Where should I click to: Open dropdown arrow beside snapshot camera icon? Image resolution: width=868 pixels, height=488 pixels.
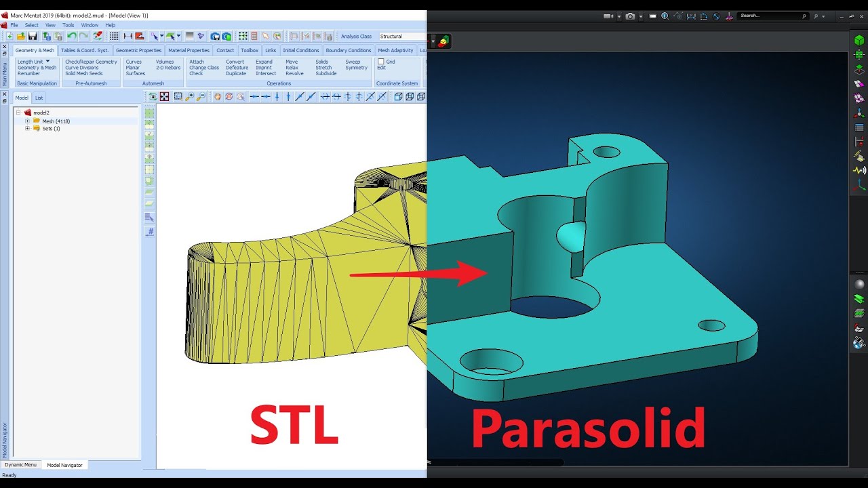point(641,17)
